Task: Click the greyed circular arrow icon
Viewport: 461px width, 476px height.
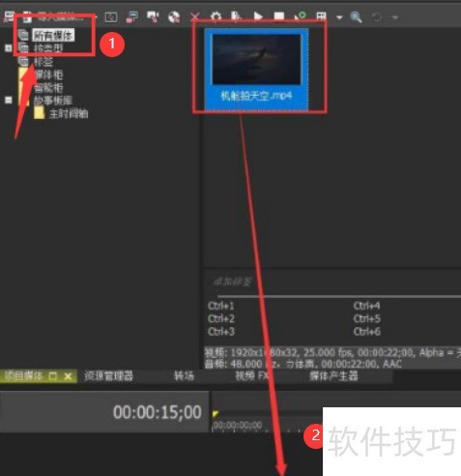Action: 377,17
